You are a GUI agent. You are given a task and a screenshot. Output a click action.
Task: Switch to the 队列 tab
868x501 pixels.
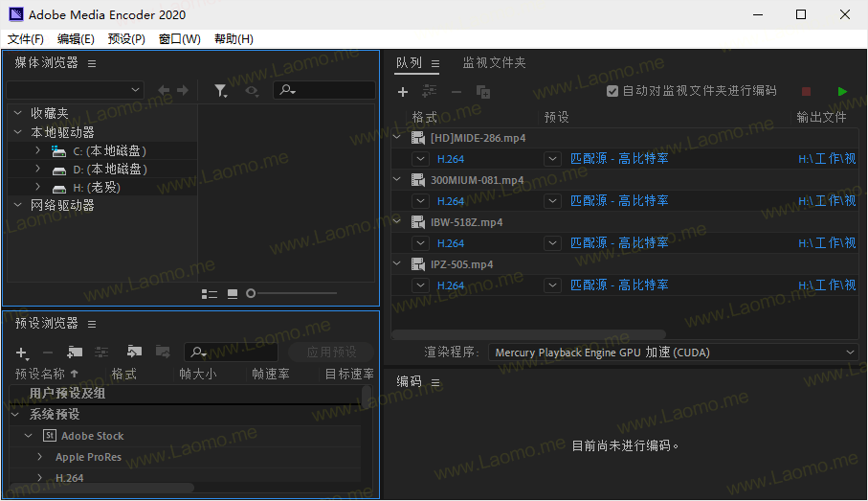tap(409, 63)
